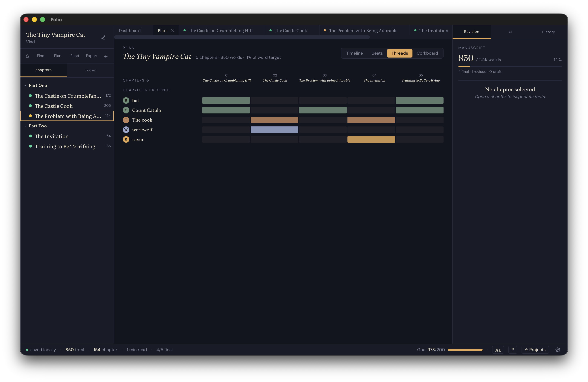Switch to Corkboard view
The height and width of the screenshot is (382, 588).
click(427, 53)
